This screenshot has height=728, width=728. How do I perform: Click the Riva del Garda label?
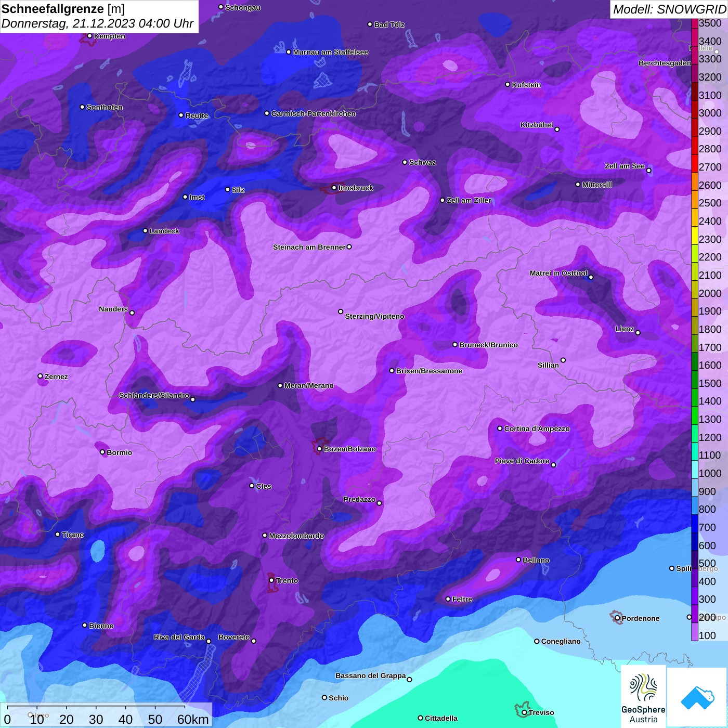click(179, 637)
